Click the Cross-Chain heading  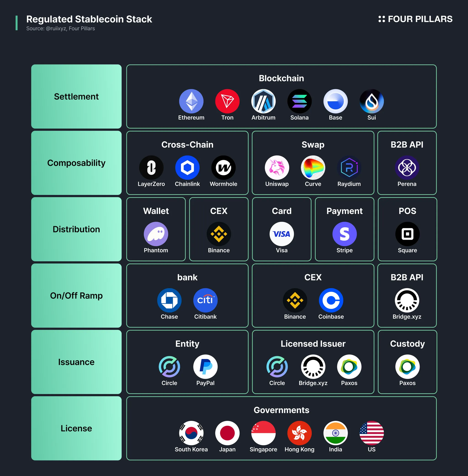tap(187, 145)
